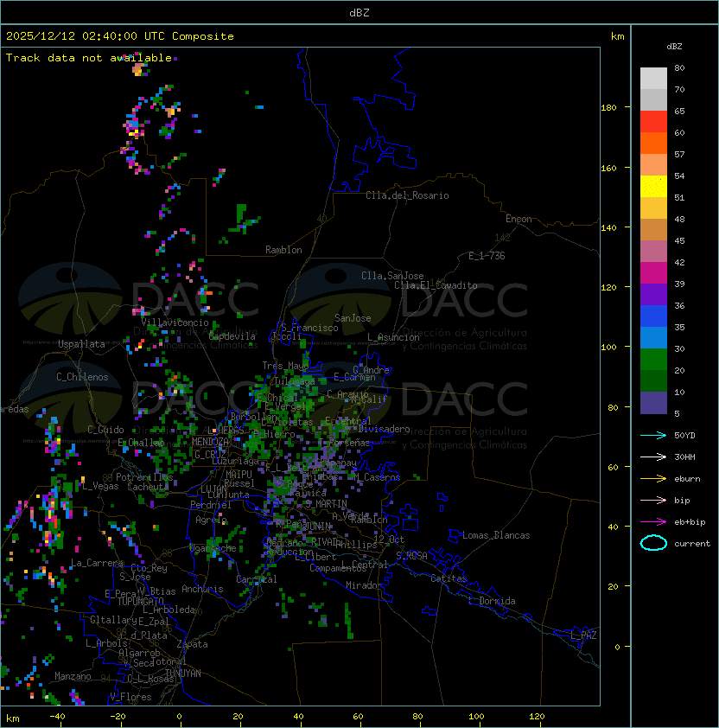
Task: Click the yellow eburn arrow symbol
Action: pyautogui.click(x=653, y=479)
